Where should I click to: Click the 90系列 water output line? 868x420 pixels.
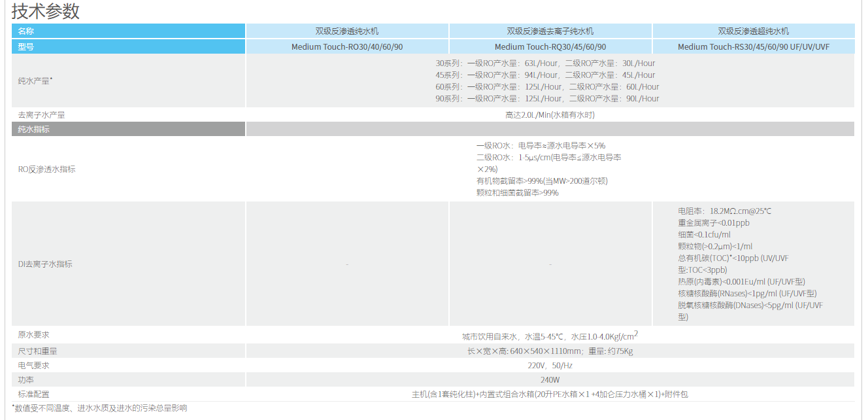pos(547,99)
